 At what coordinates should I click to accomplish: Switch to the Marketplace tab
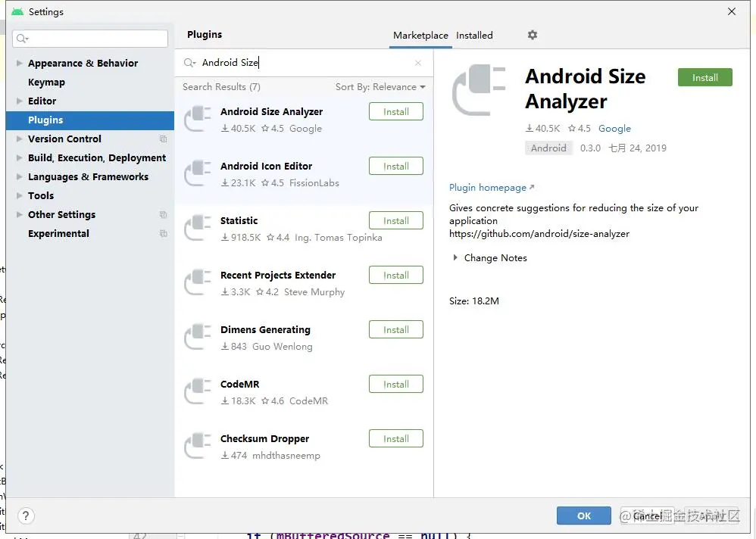tap(420, 35)
